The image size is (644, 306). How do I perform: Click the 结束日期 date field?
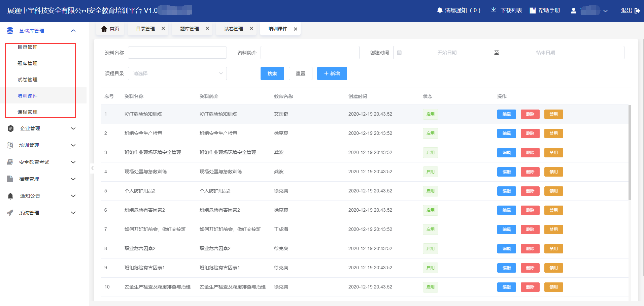(546, 53)
